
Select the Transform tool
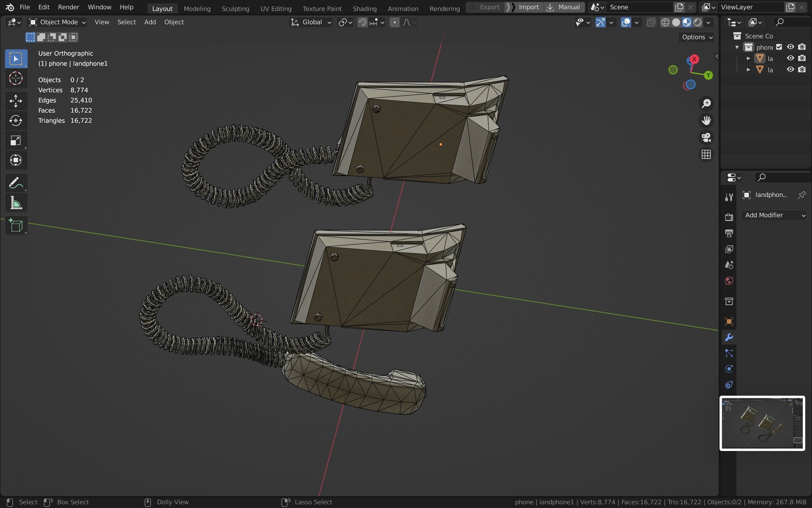click(16, 160)
